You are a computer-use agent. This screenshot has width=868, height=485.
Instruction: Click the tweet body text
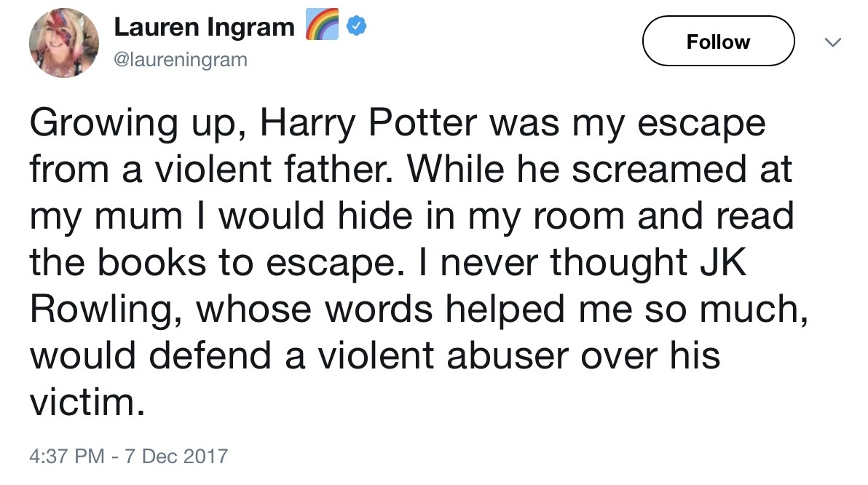408,262
